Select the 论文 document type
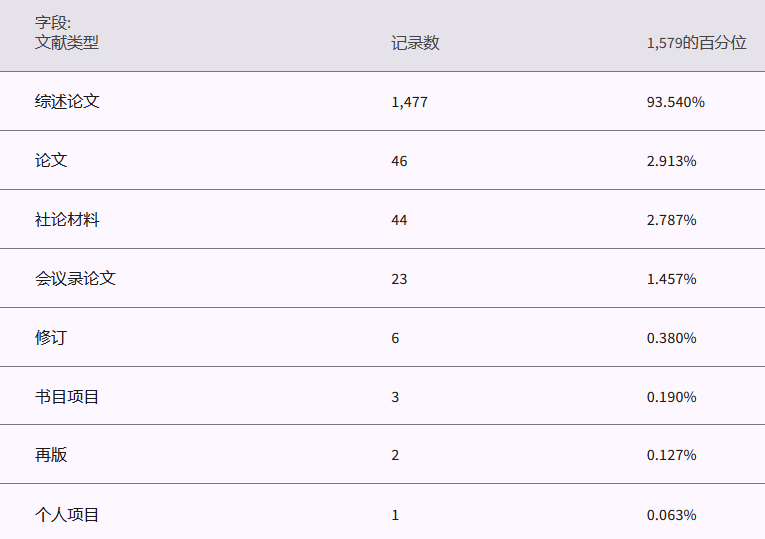The height and width of the screenshot is (539, 765). tap(51, 160)
